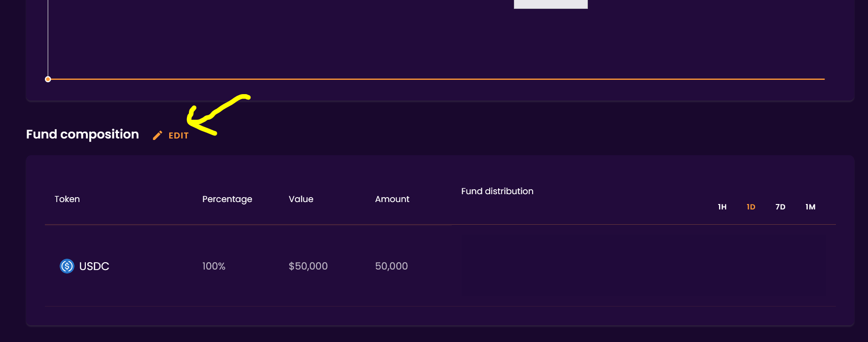This screenshot has width=868, height=342.
Task: Switch distribution range to 1H
Action: pos(722,207)
